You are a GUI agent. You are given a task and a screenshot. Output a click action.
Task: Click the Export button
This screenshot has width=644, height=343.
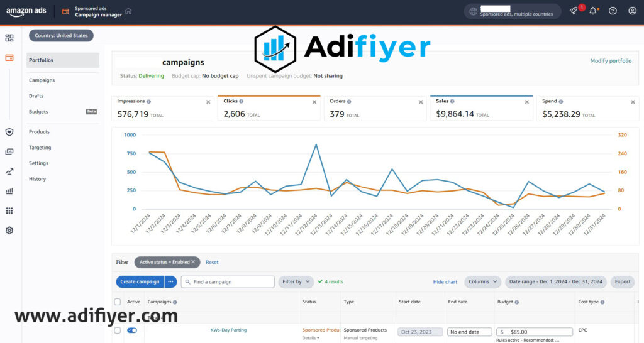[622, 282]
